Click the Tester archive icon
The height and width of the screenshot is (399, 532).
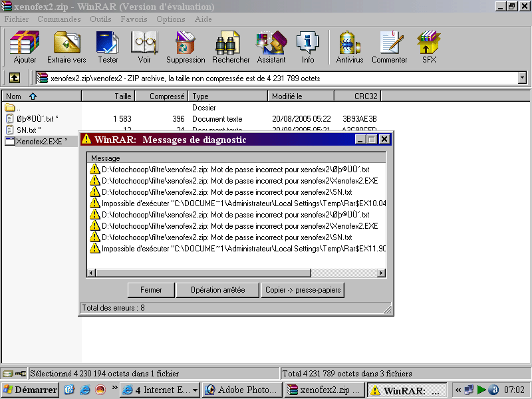point(108,43)
